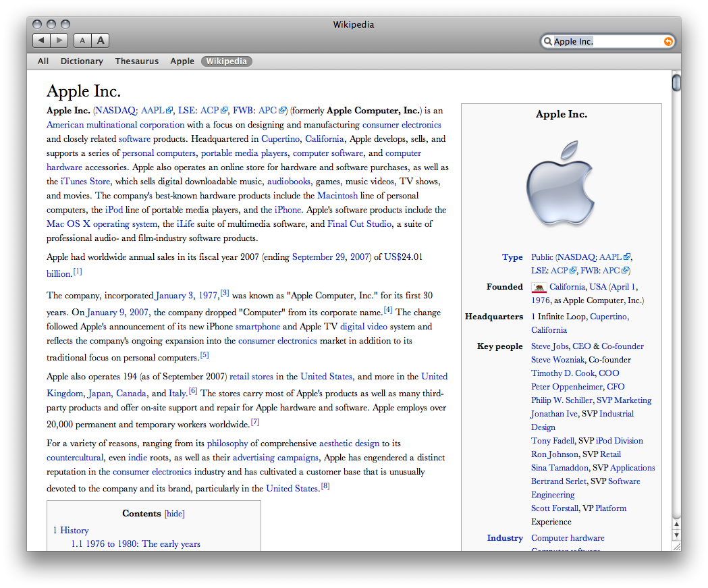
Task: Click the forward navigation arrow
Action: [x=59, y=41]
